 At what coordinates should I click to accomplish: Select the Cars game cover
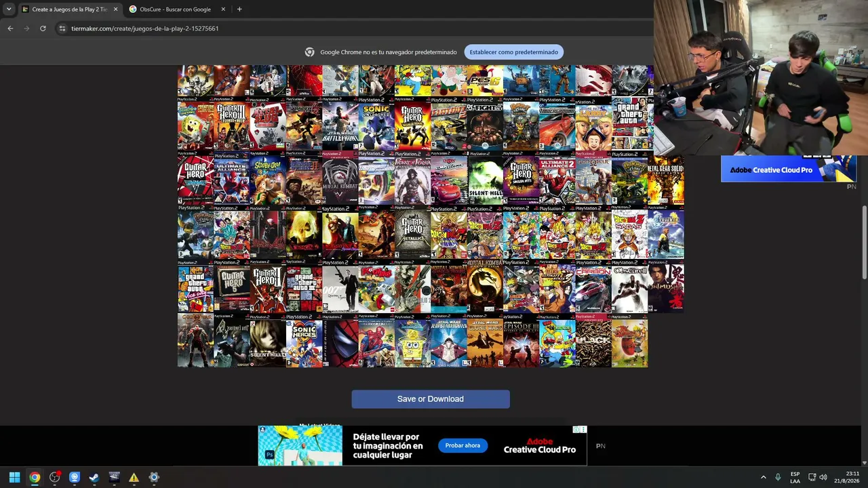click(449, 178)
